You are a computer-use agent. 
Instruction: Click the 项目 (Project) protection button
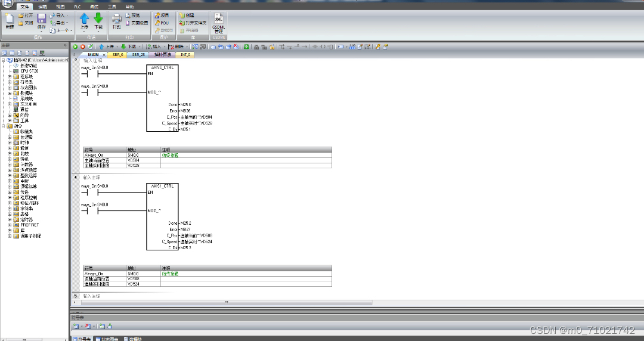coord(162,15)
